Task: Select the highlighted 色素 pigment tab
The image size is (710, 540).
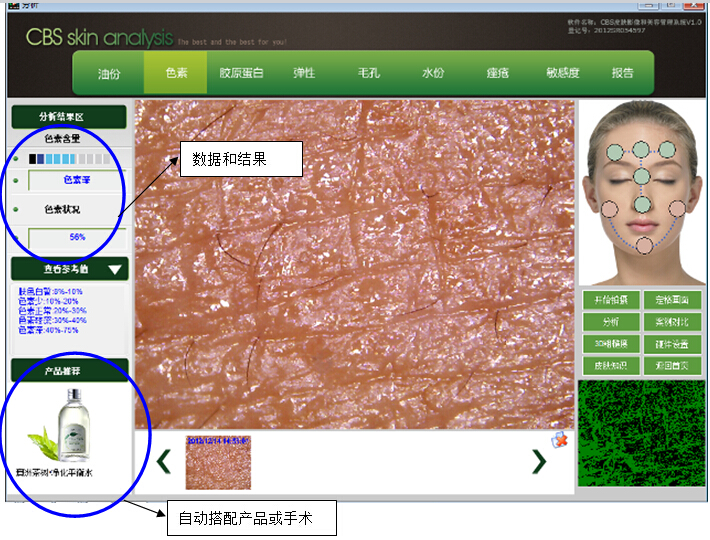Action: click(176, 72)
